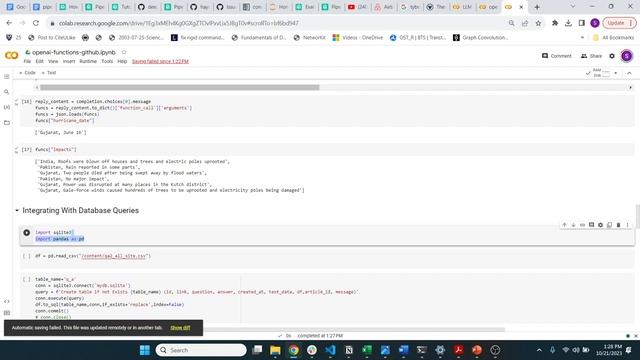This screenshot has width=640, height=360.
Task: Open the All Bookmarks folder
Action: click(613, 38)
